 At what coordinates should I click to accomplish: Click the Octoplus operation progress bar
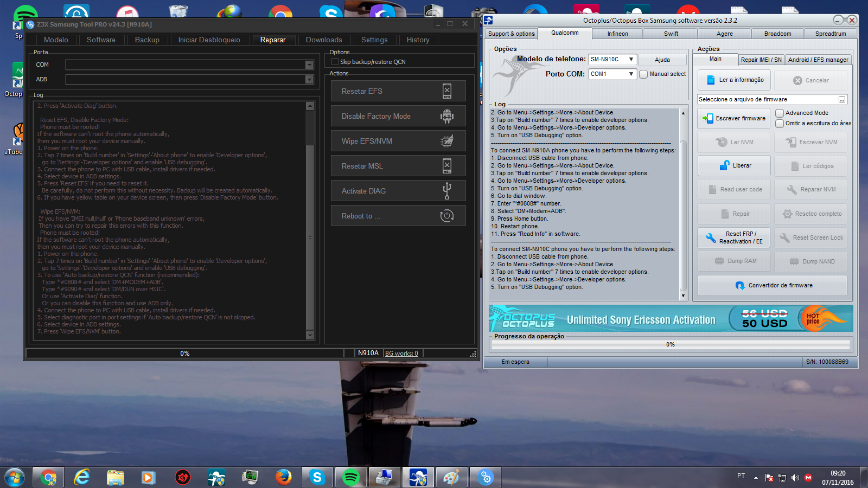[671, 344]
